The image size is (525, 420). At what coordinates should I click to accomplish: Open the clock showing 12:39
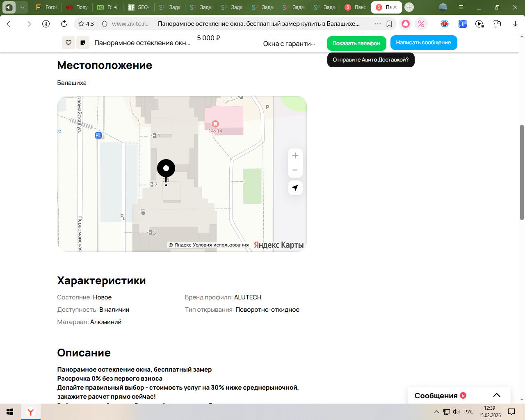pyautogui.click(x=490, y=412)
